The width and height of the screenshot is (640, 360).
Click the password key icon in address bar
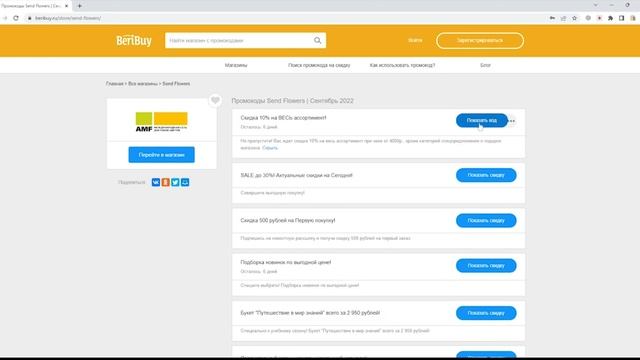pos(552,18)
